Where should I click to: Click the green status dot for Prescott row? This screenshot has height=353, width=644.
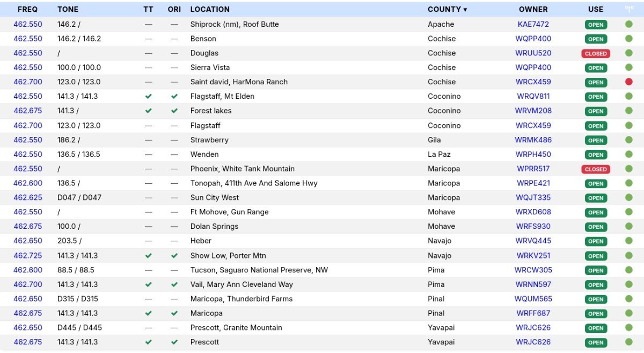pyautogui.click(x=628, y=342)
